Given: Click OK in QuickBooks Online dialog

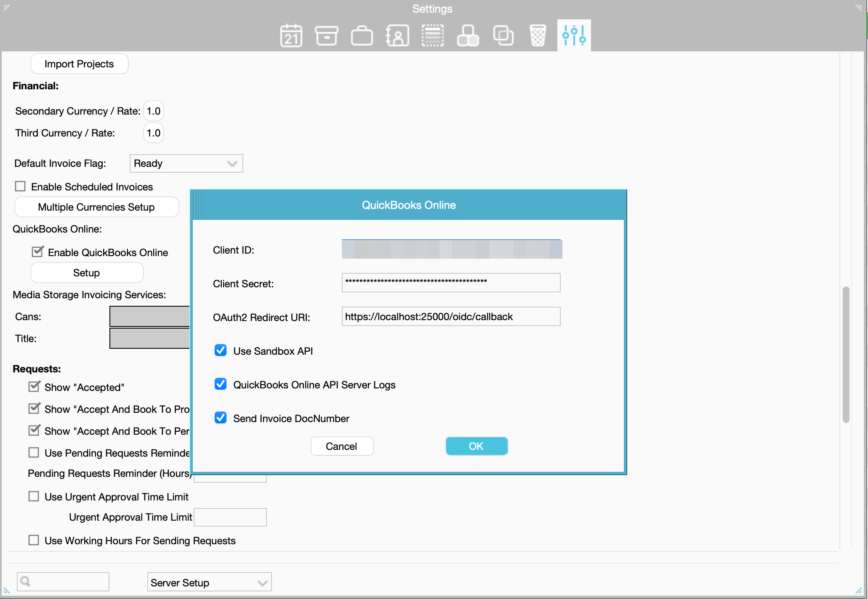Looking at the screenshot, I should tap(476, 446).
